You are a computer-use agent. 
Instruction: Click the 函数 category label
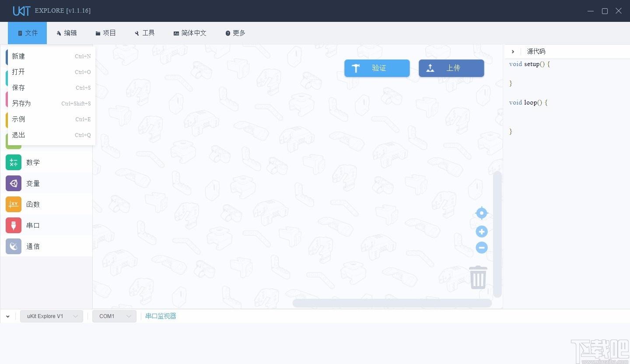tap(33, 204)
